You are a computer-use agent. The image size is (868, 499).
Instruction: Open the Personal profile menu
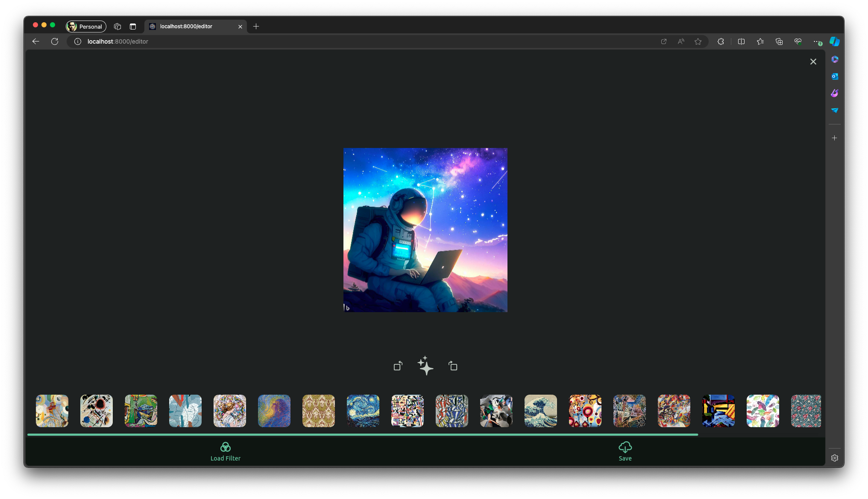point(86,27)
